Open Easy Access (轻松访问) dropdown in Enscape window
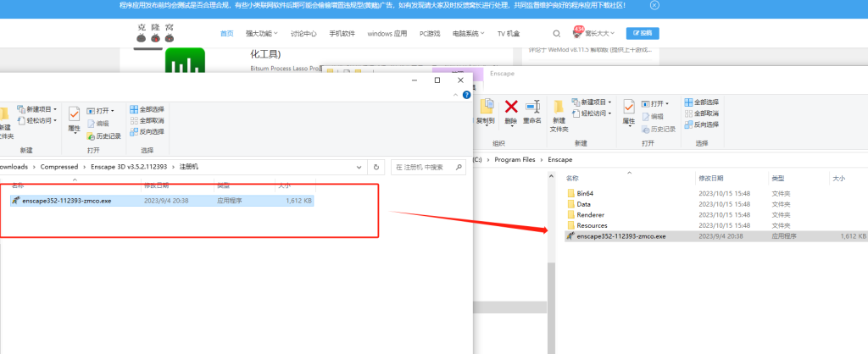 click(592, 113)
